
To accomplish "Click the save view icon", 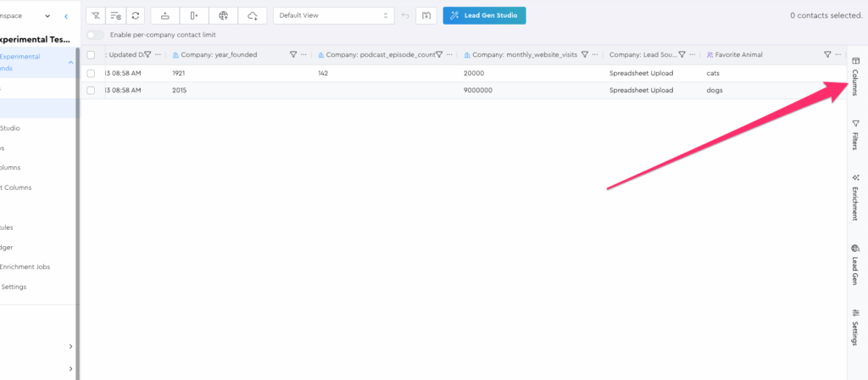I will [x=427, y=15].
